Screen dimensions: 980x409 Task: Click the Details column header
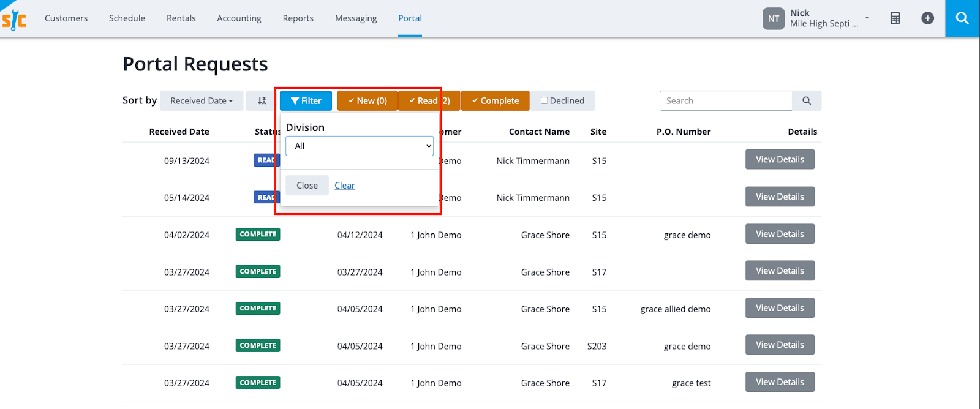point(802,132)
